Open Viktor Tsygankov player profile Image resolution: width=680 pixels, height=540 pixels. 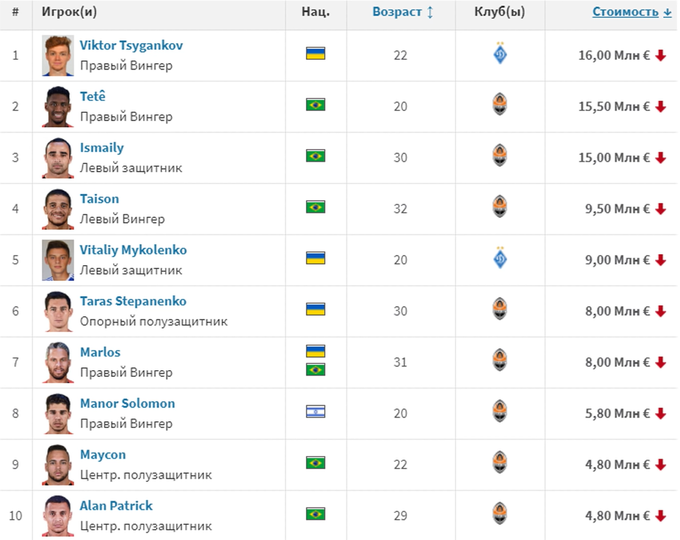(131, 46)
